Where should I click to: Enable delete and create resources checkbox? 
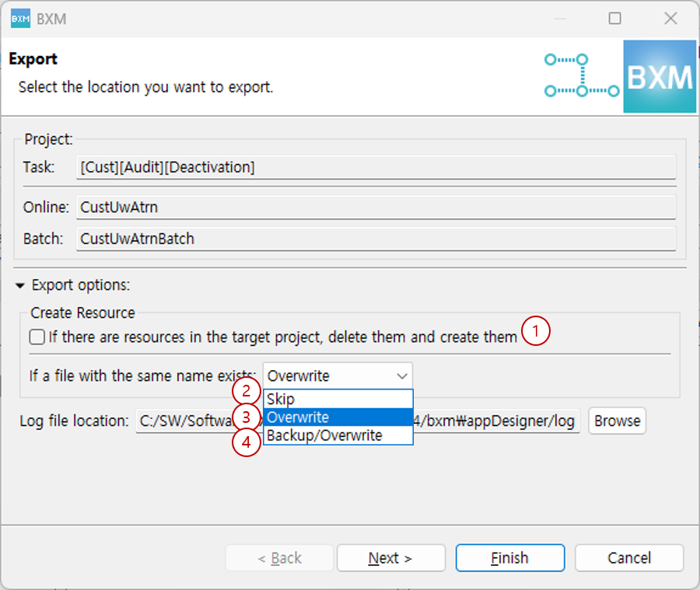coord(37,337)
